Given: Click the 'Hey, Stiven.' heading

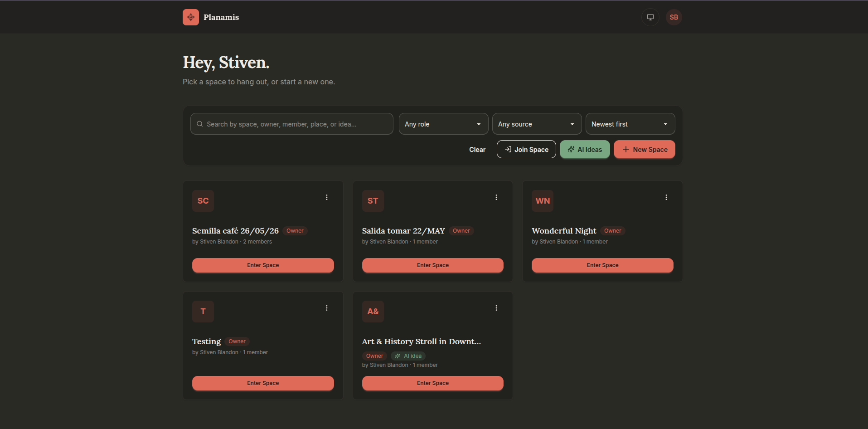Looking at the screenshot, I should pos(226,63).
